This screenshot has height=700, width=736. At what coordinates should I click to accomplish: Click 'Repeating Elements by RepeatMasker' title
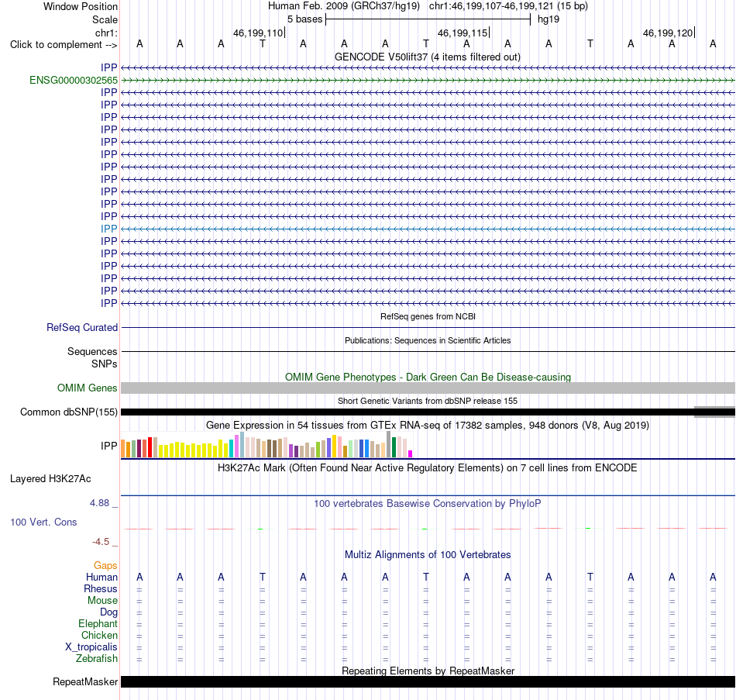point(428,671)
